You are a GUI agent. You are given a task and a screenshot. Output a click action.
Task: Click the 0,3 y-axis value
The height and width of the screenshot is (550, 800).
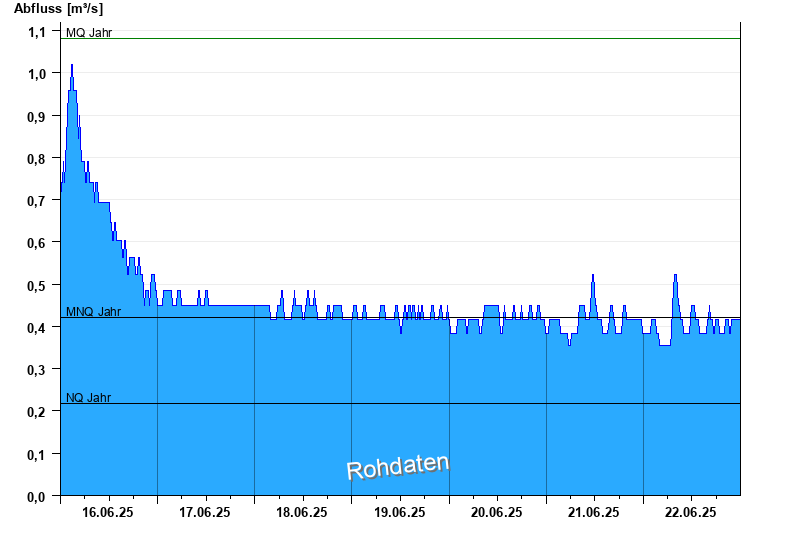36,369
